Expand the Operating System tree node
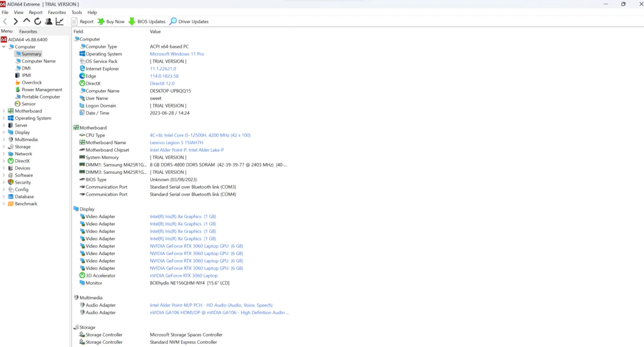 click(4, 118)
